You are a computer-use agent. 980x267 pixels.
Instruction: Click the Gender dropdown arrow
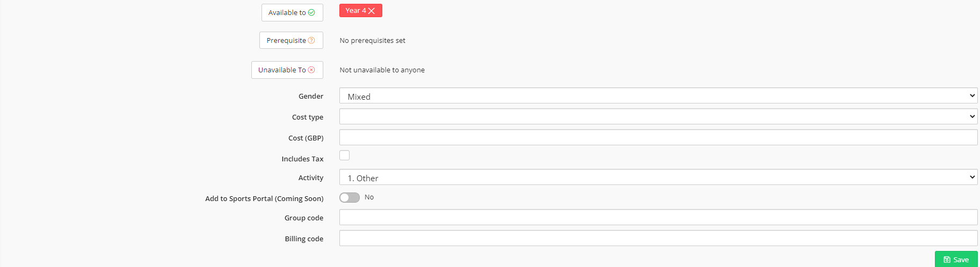pos(972,95)
